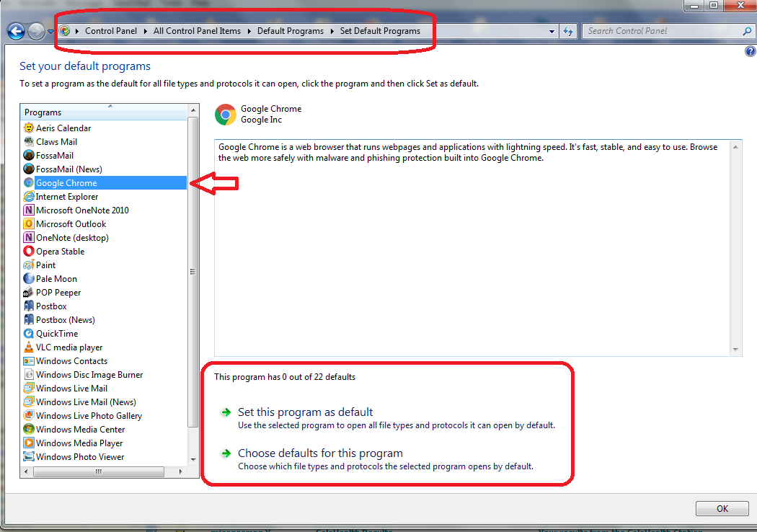Click the Windows Live Mail icon
This screenshot has width=757, height=532.
[29, 388]
